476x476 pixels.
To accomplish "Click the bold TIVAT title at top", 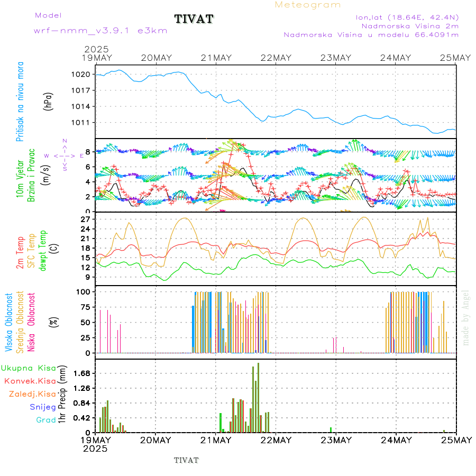I will pos(194,20).
